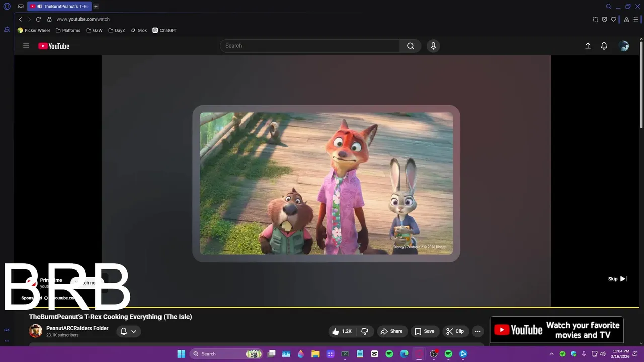Viewport: 644px width, 362px height.
Task: Select TheBurntPeanut's T-Rex browser tab
Action: pos(59,6)
